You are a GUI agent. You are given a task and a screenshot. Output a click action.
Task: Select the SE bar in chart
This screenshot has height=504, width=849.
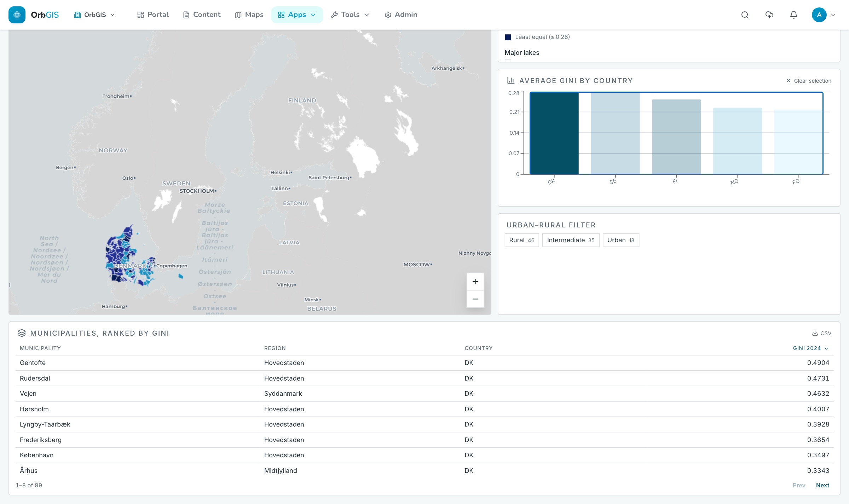(615, 133)
